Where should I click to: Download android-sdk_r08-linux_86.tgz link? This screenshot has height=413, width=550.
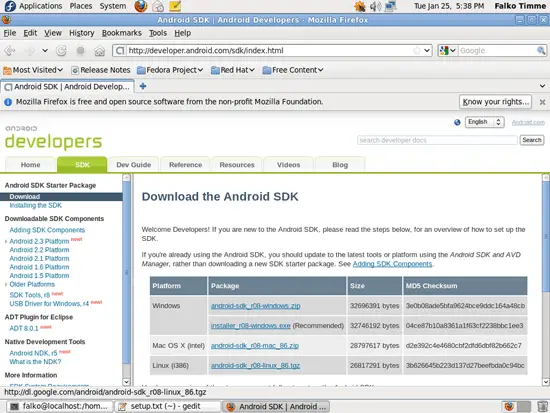tap(255, 366)
